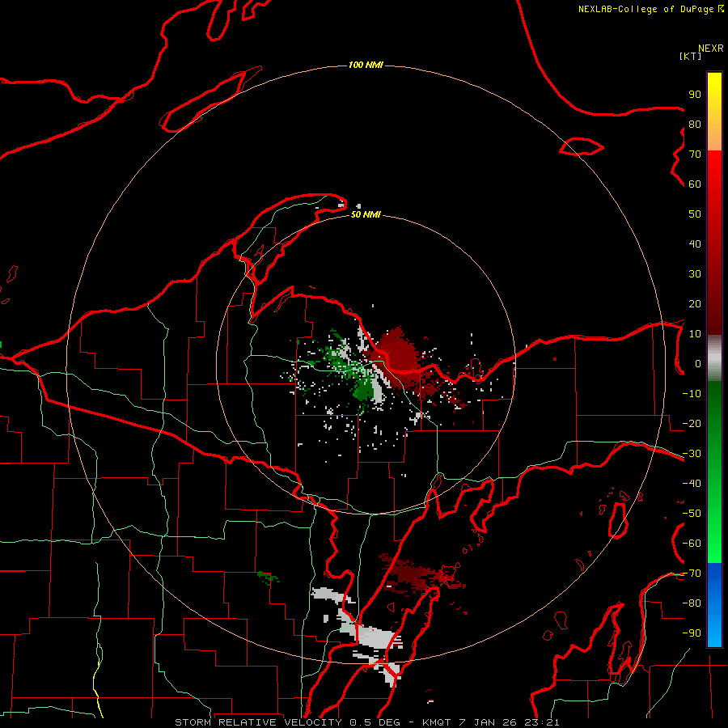Click the 20 value on velocity scale
The width and height of the screenshot is (728, 728).
click(695, 304)
